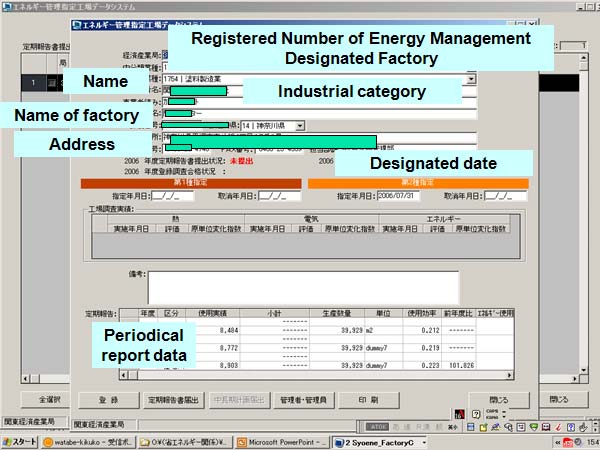Click the エネルギー survey table header
The height and width of the screenshot is (450, 600).
click(444, 219)
